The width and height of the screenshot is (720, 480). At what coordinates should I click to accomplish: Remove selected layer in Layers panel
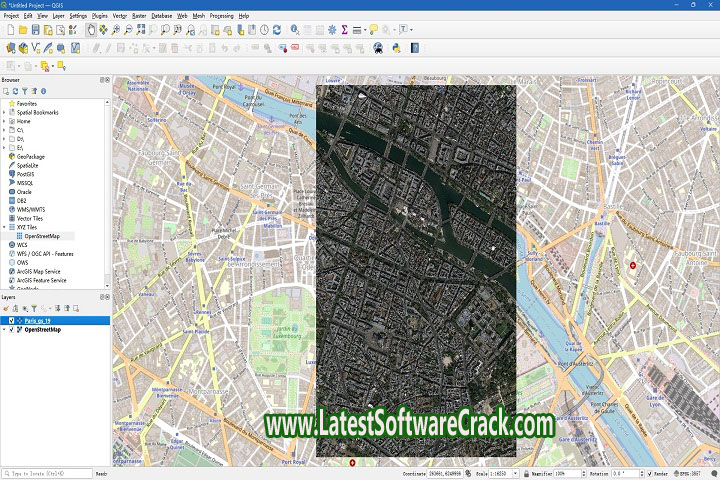point(76,308)
